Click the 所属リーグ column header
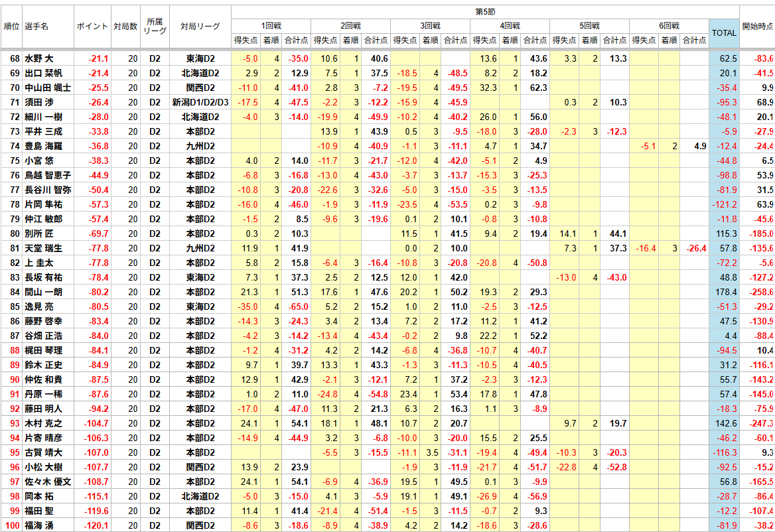The width and height of the screenshot is (775, 532). [155, 27]
